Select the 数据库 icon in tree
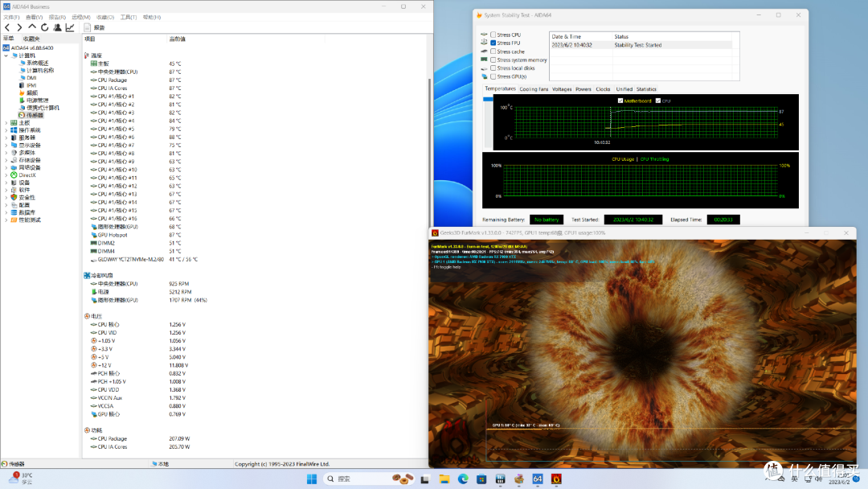868x489 pixels. point(14,212)
